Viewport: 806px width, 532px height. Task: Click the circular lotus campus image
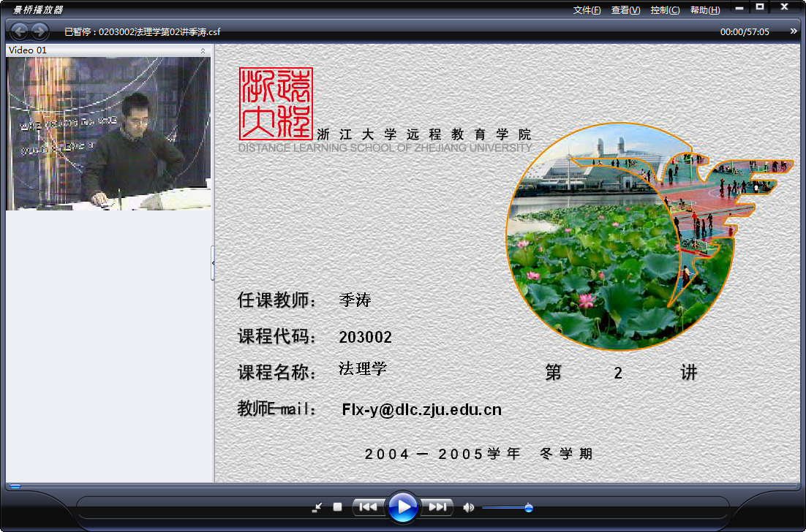[x=620, y=237]
